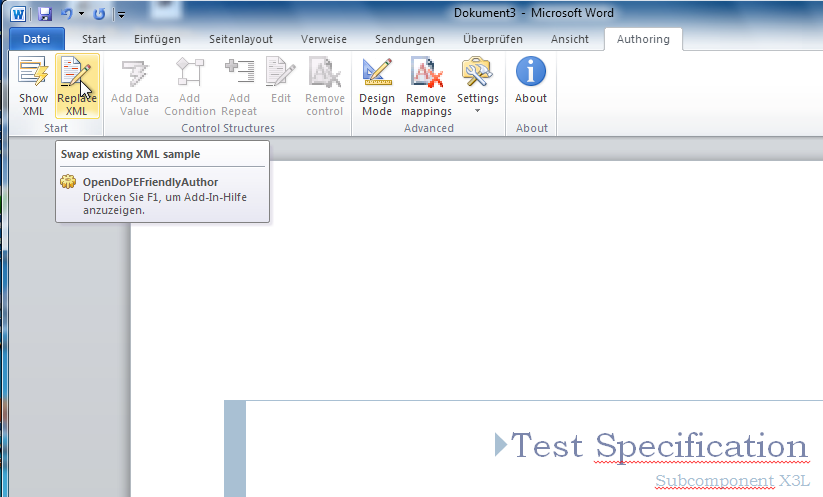Switch to the Einfügen tab
Viewport: 823px width, 497px height.
158,39
